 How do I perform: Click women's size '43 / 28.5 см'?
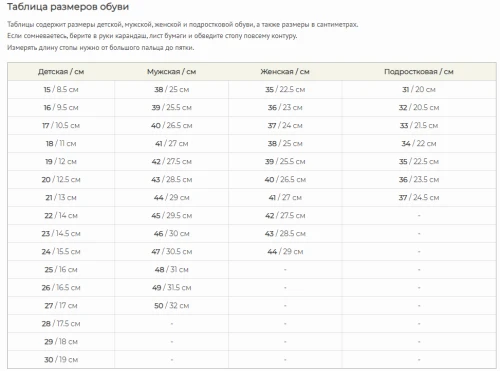point(285,234)
